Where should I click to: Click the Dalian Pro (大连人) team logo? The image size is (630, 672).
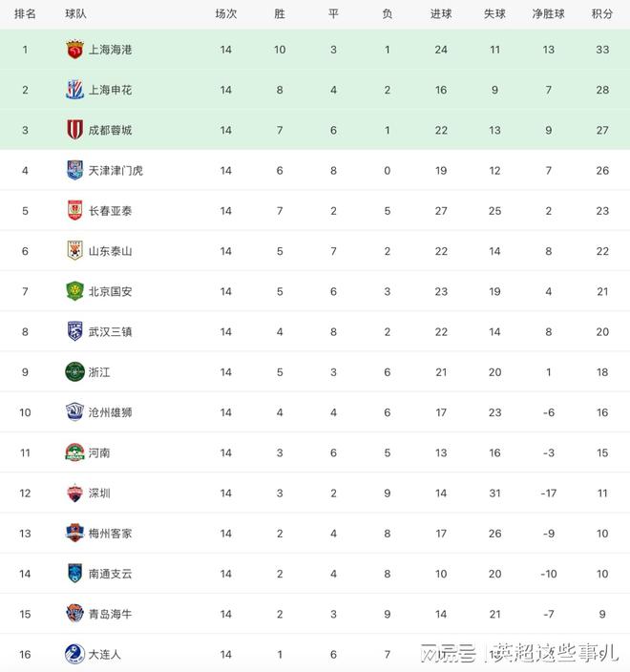coord(74,655)
